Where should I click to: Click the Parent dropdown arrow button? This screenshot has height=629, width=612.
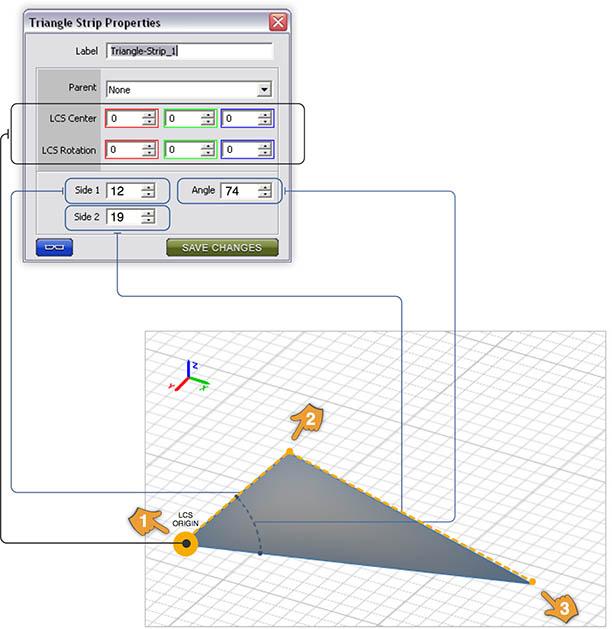pyautogui.click(x=264, y=89)
